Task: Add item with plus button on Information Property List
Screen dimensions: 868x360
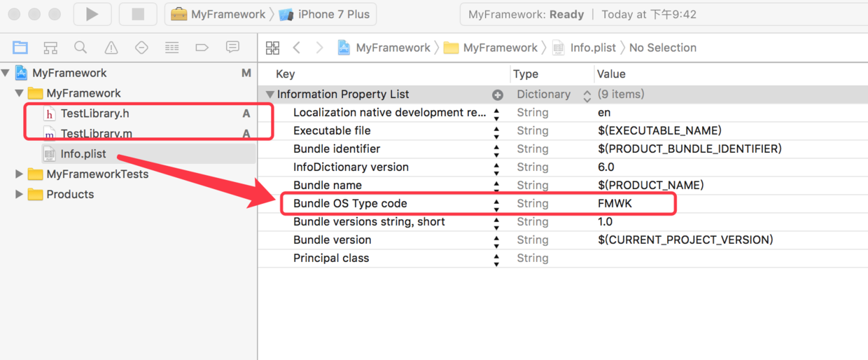Action: pos(498,95)
